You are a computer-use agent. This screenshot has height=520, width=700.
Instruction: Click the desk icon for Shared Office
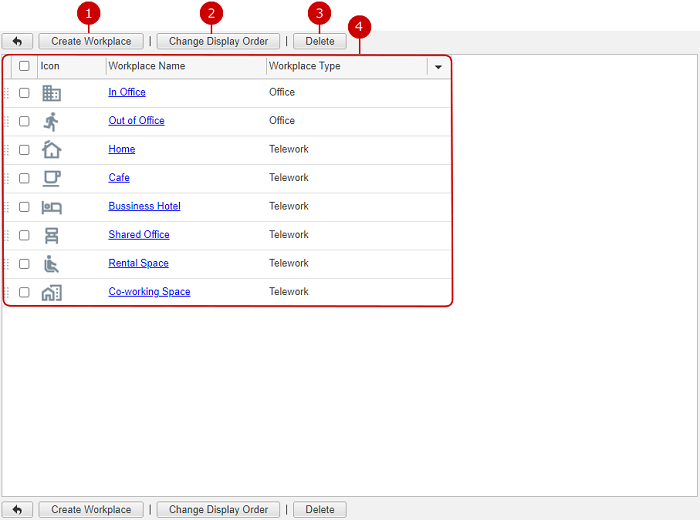tap(51, 235)
